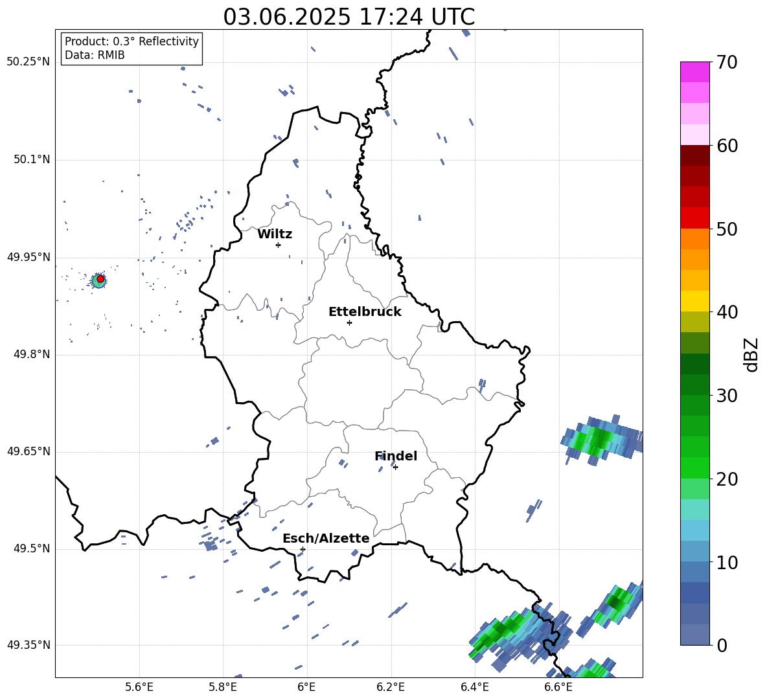This screenshot has height=700, width=767.
Task: Click the dBZ colorbar axis label
Action: 752,354
